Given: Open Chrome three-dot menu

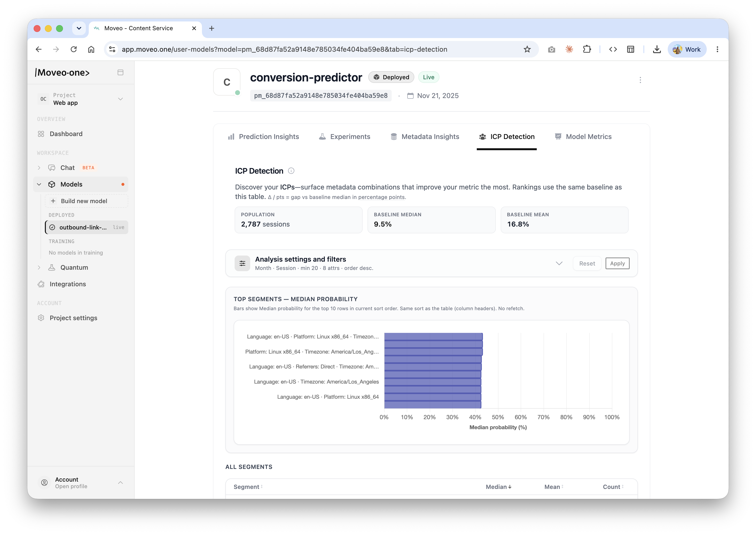Looking at the screenshot, I should 717,49.
